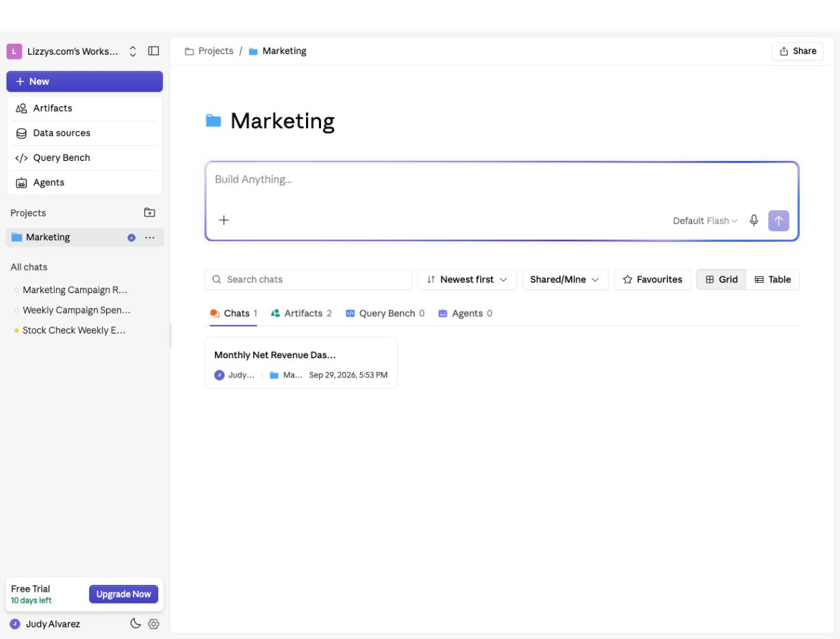Screen dimensions: 840x639
Task: Open Marketing Campaign R... chat
Action: tap(75, 290)
